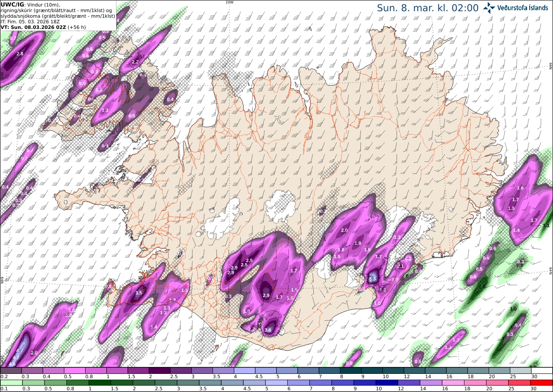
Task: Click the 'Sun. 8. mar. kl. 02:00' title
Action: pyautogui.click(x=428, y=8)
